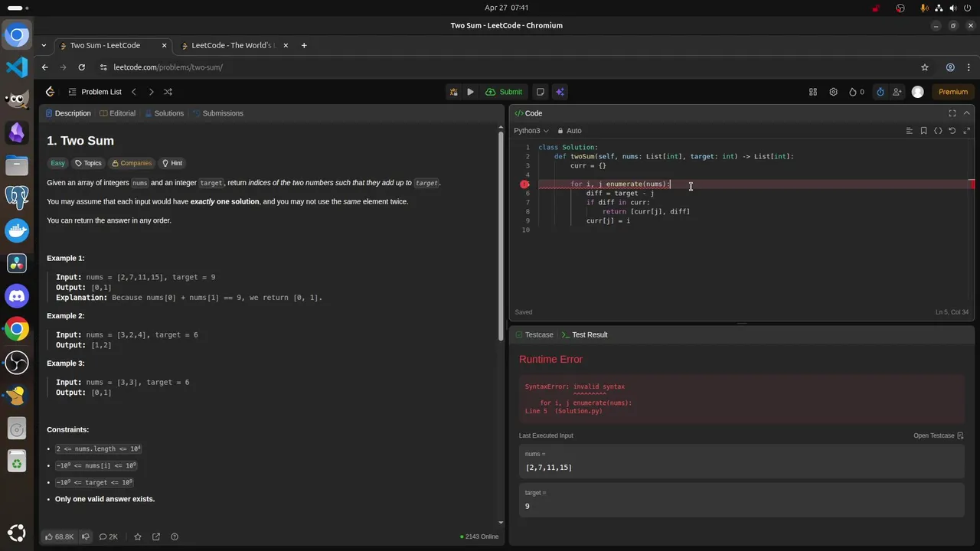
Task: Start the stopwatch timer icon
Action: 880,92
